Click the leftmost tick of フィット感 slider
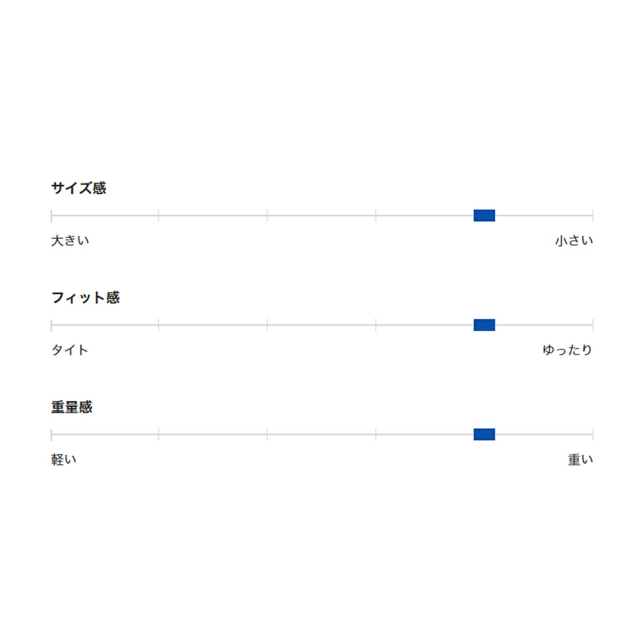The height and width of the screenshot is (644, 644). (x=52, y=325)
